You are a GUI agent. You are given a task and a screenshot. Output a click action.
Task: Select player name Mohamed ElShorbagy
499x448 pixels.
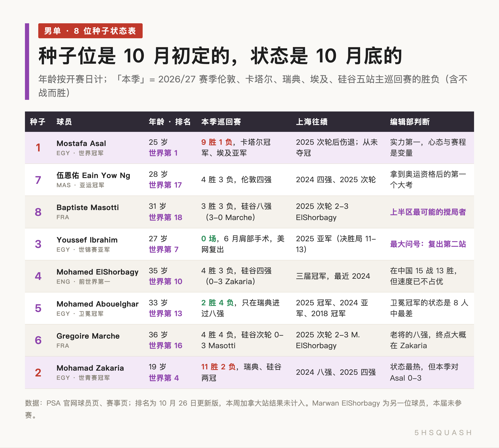click(x=98, y=272)
